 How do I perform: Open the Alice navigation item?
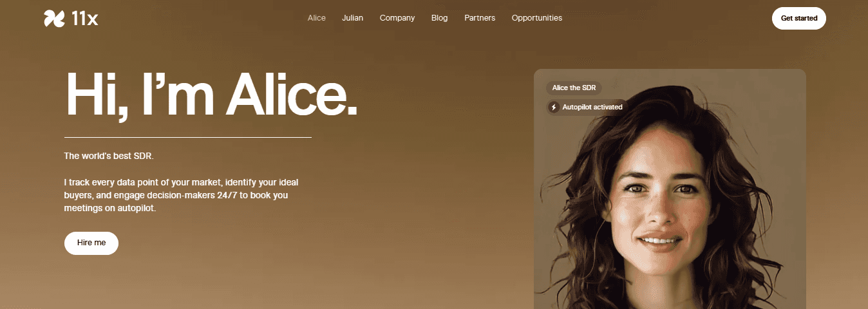(317, 18)
